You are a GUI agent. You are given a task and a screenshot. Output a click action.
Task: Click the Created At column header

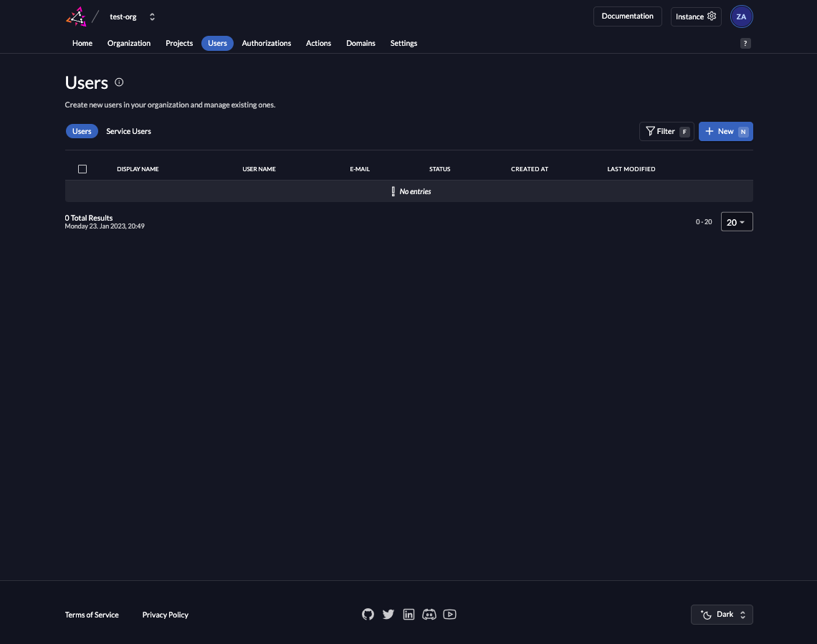530,169
